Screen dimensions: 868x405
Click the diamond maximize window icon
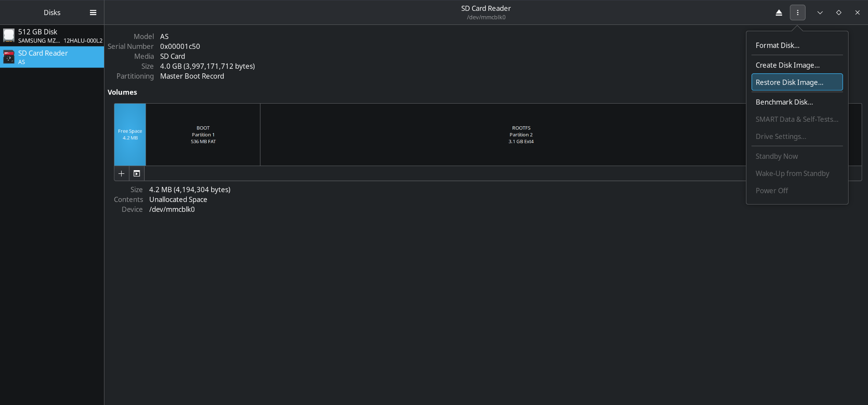point(839,13)
